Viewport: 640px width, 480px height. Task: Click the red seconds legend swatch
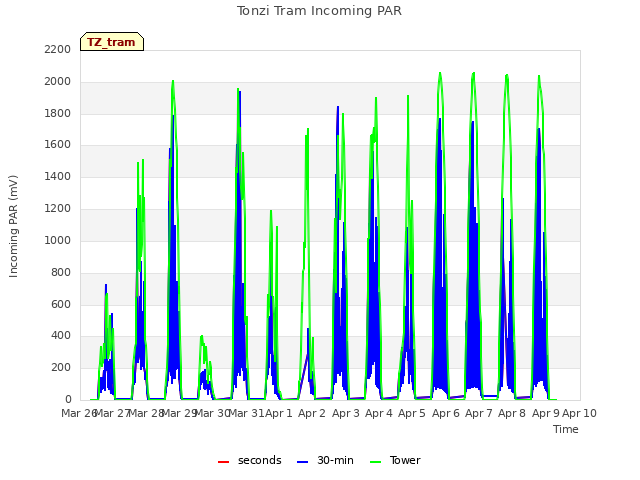(x=223, y=462)
